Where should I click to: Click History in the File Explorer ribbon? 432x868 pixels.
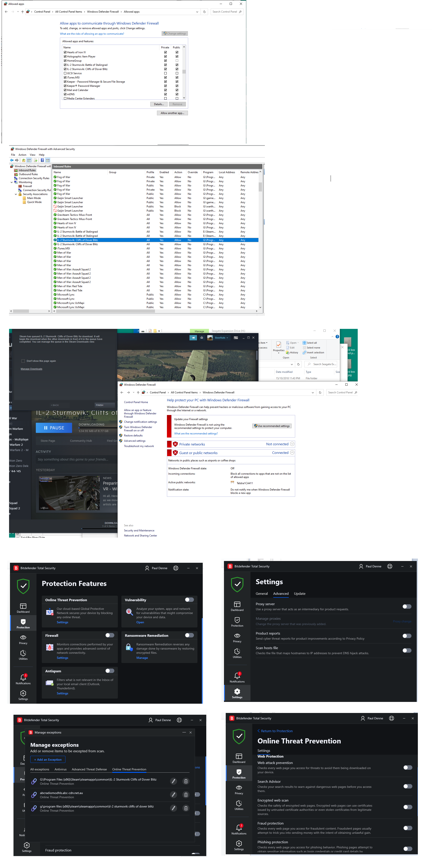click(x=292, y=353)
